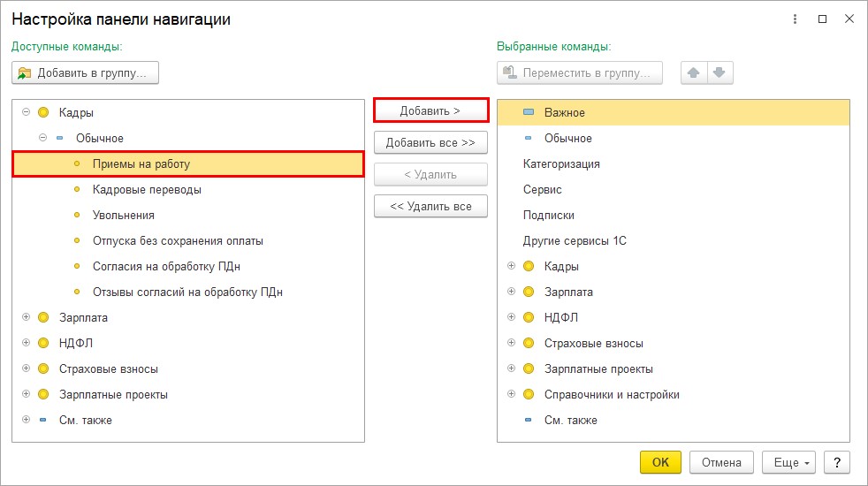Click the move up arrow icon
Image resolution: width=868 pixels, height=486 pixels.
694,72
